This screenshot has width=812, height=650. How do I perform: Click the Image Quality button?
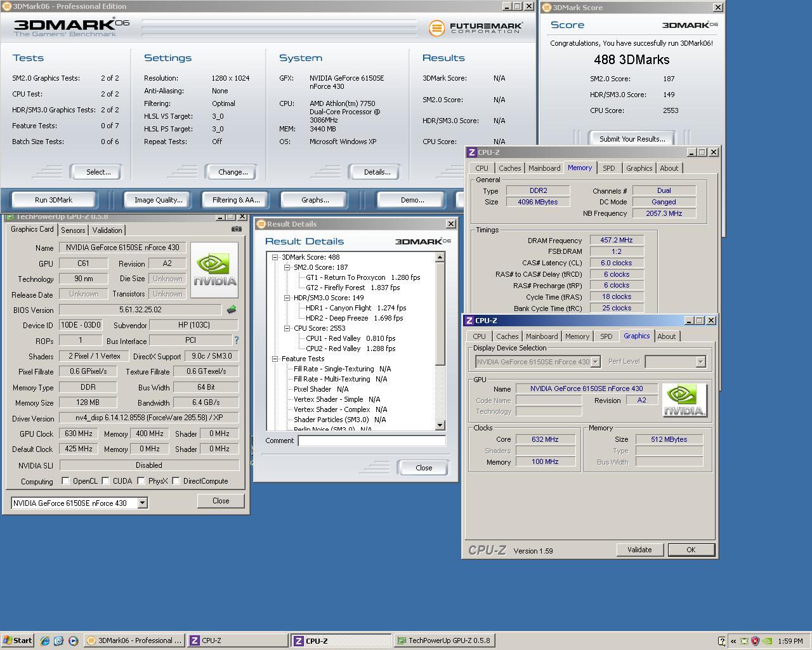pos(158,200)
